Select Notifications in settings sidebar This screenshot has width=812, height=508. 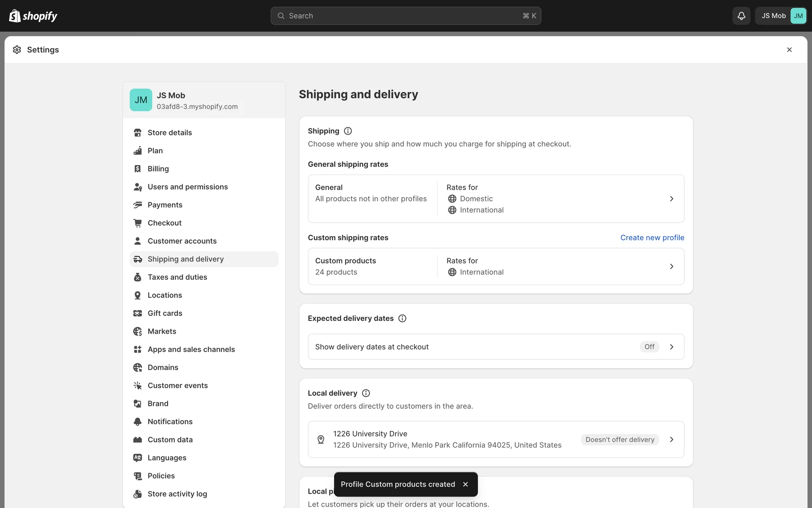coord(170,422)
